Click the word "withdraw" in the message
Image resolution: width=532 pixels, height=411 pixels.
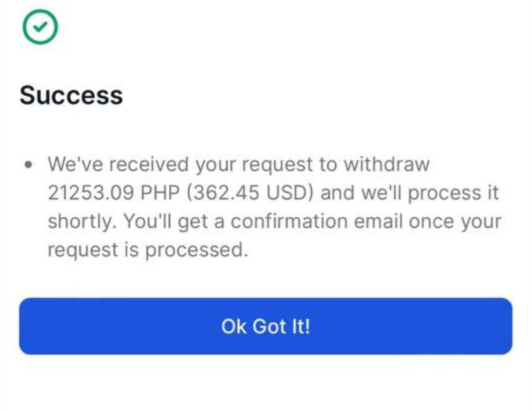[x=387, y=164]
